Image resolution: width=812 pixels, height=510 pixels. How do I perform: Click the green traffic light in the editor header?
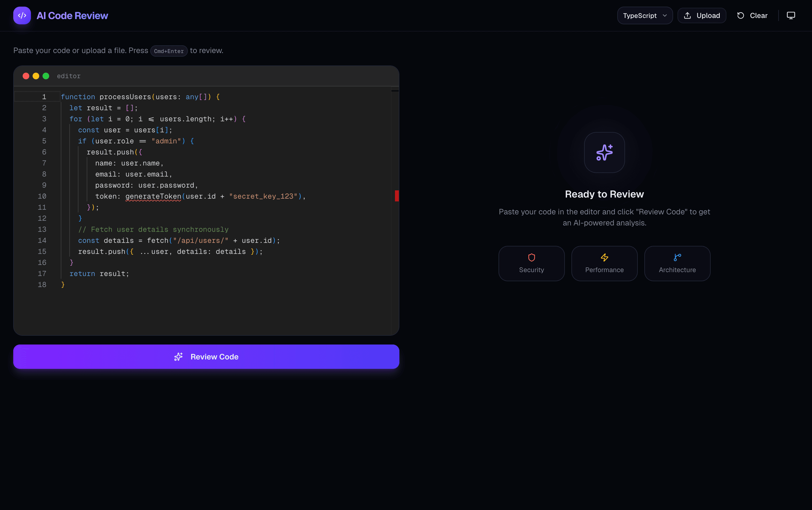pos(46,76)
